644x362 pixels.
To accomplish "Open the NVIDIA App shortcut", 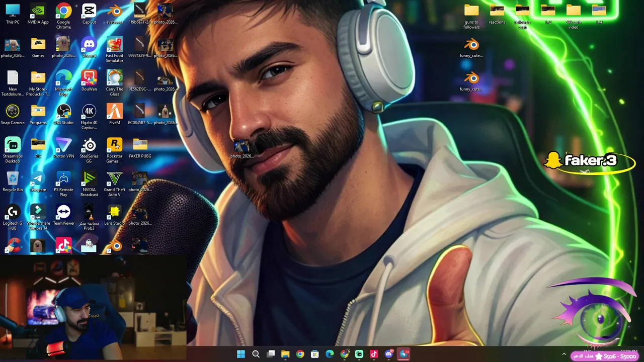I will point(38,14).
